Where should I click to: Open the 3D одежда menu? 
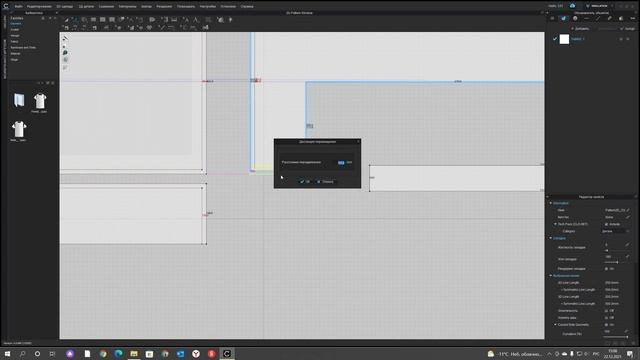click(x=64, y=7)
